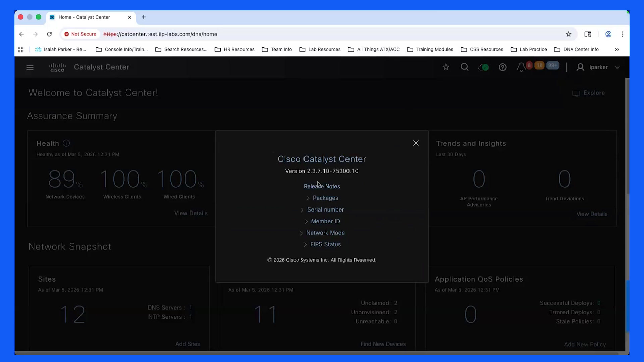This screenshot has height=362, width=644.
Task: Open the Catalyst Center search icon
Action: (x=465, y=67)
